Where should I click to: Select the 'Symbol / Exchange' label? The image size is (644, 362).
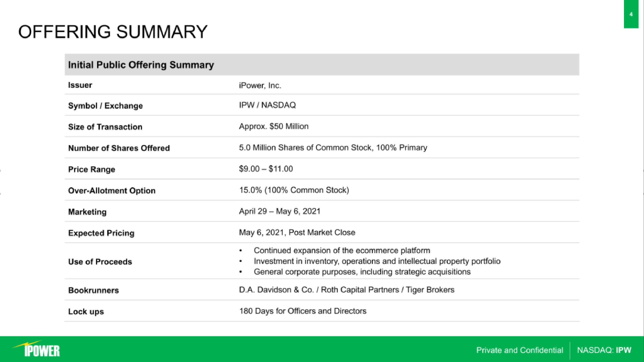pyautogui.click(x=106, y=106)
